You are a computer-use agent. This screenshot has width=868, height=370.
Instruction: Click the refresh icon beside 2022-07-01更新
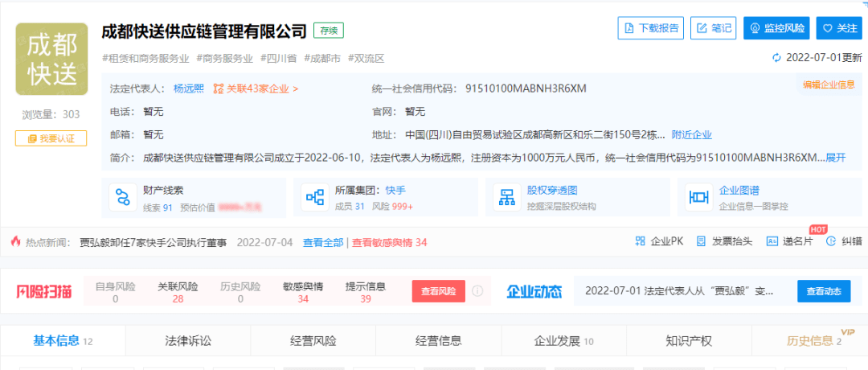[x=776, y=58]
